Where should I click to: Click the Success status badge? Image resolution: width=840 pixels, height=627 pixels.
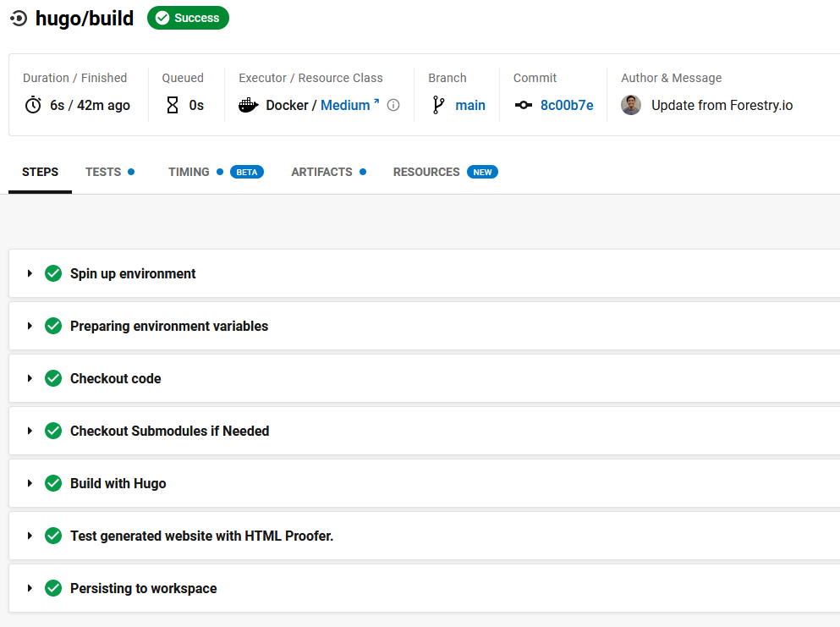click(188, 19)
